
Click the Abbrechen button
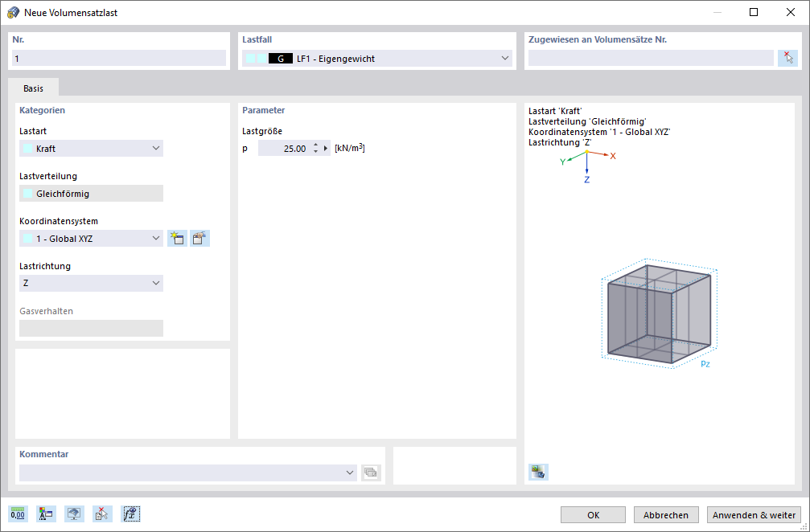[x=666, y=515]
